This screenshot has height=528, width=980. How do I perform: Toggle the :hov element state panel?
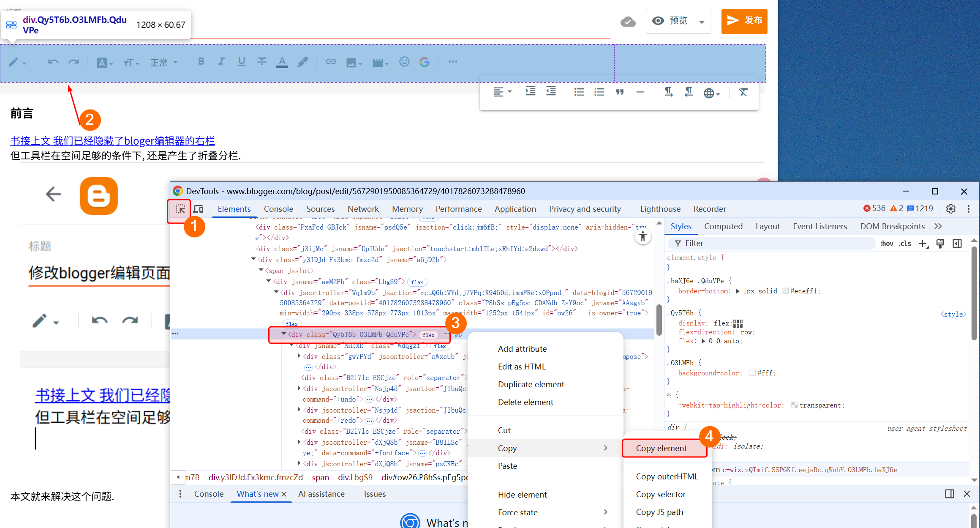coord(886,243)
